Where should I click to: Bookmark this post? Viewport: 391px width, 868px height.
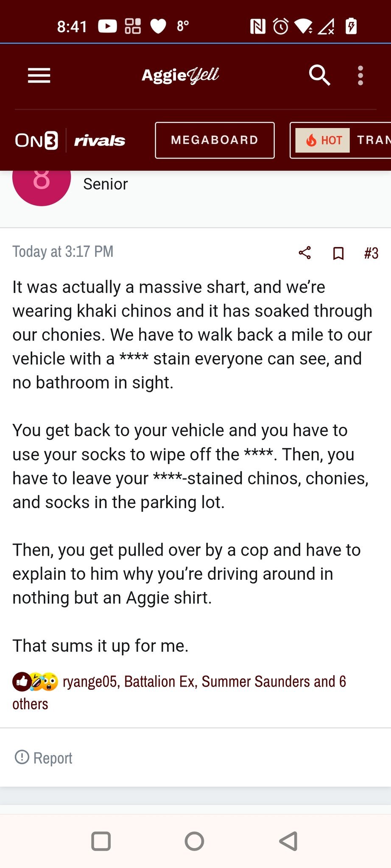pyautogui.click(x=338, y=253)
